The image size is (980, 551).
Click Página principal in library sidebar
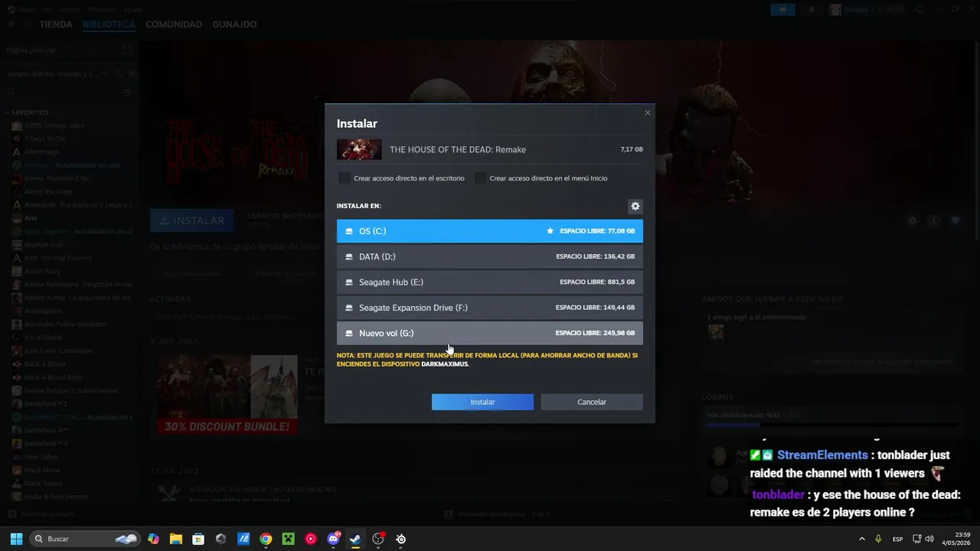pos(31,50)
